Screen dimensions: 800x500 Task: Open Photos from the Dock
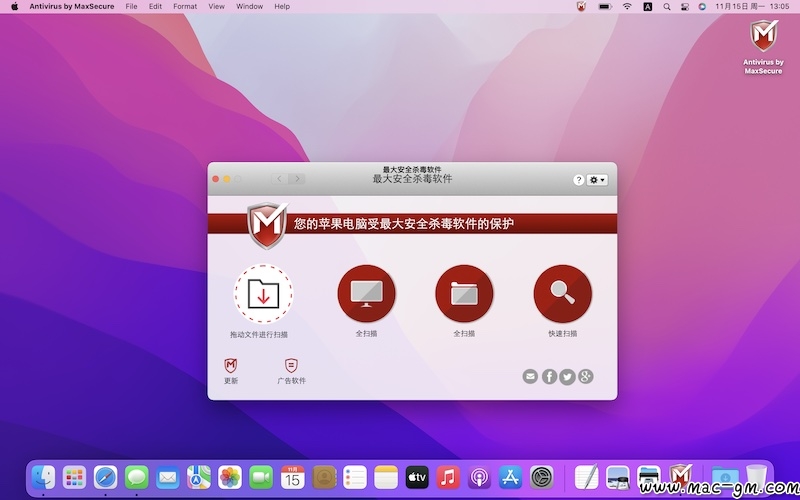pyautogui.click(x=230, y=478)
